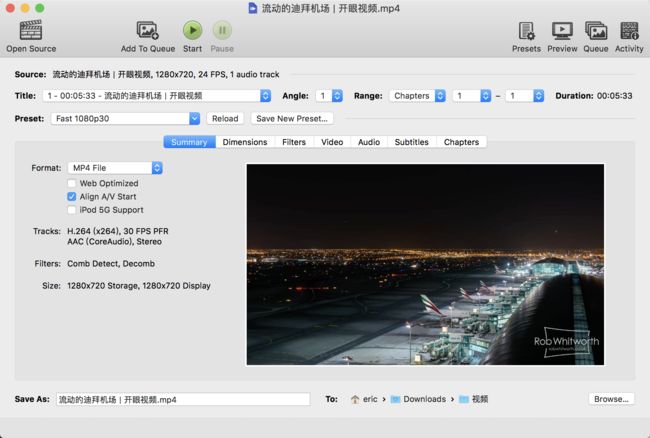The width and height of the screenshot is (650, 438).
Task: Toggle Web Optimized checkbox
Action: [72, 183]
